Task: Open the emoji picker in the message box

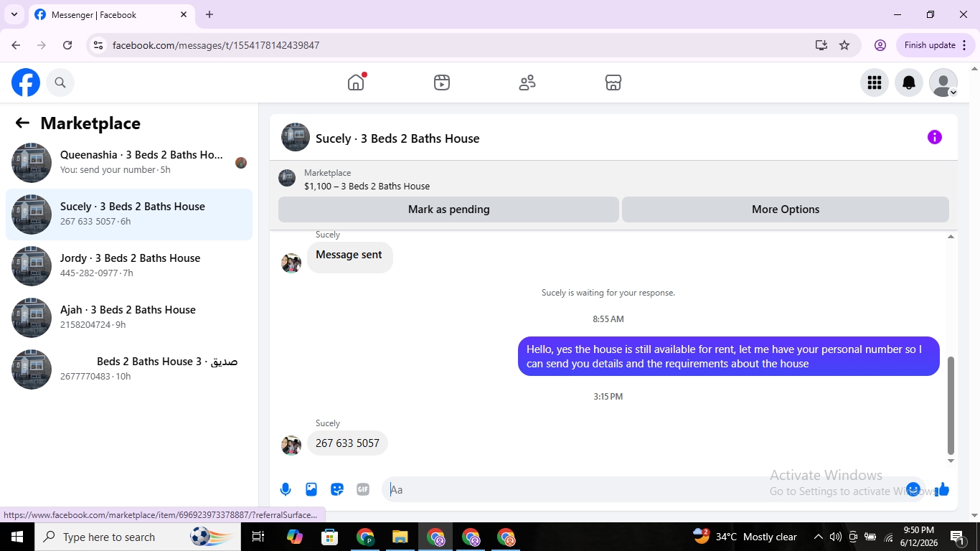Action: tap(913, 489)
